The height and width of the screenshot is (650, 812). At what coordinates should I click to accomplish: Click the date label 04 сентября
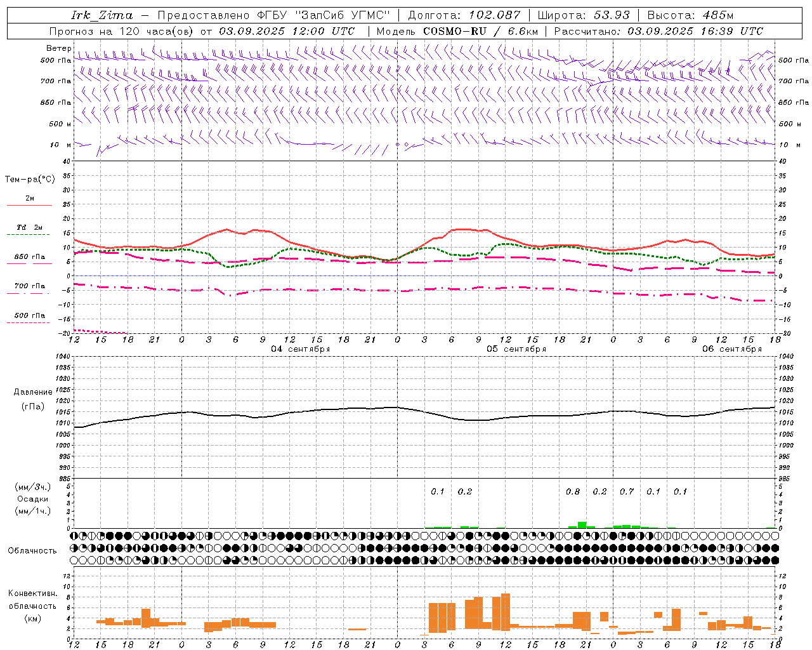[x=301, y=349]
